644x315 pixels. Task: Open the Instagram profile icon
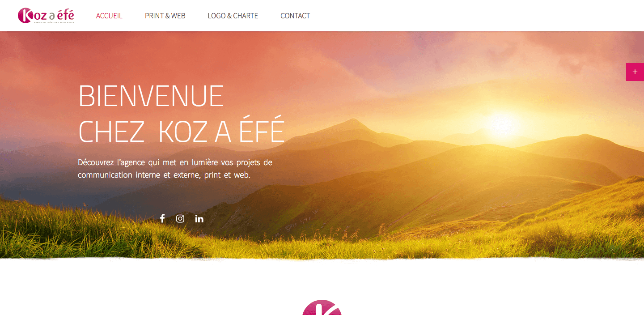tap(180, 218)
